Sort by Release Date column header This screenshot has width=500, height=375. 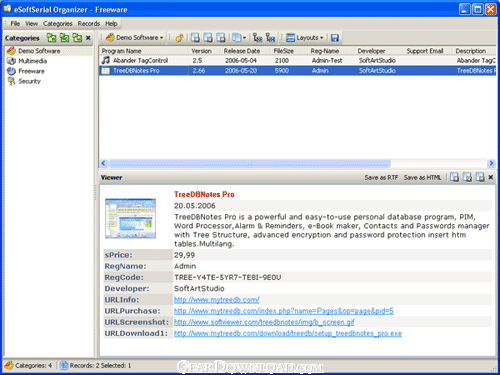[245, 51]
